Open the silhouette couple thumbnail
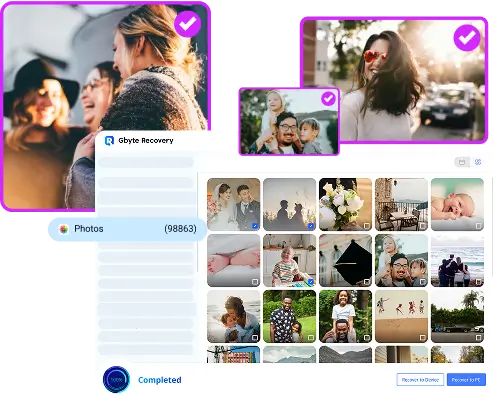 click(x=289, y=204)
